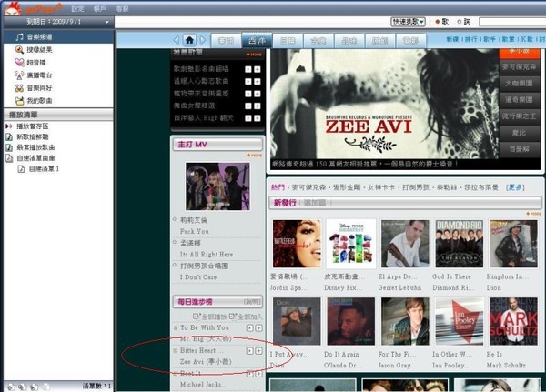Expand 自建清單曲庫 in the playlist tree
Screen dimensions: 546x392
[x=35, y=158]
